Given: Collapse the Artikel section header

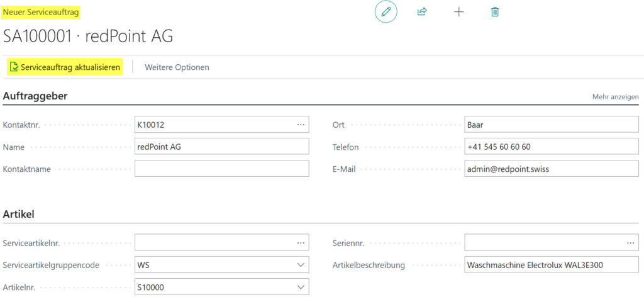Looking at the screenshot, I should click(x=18, y=214).
